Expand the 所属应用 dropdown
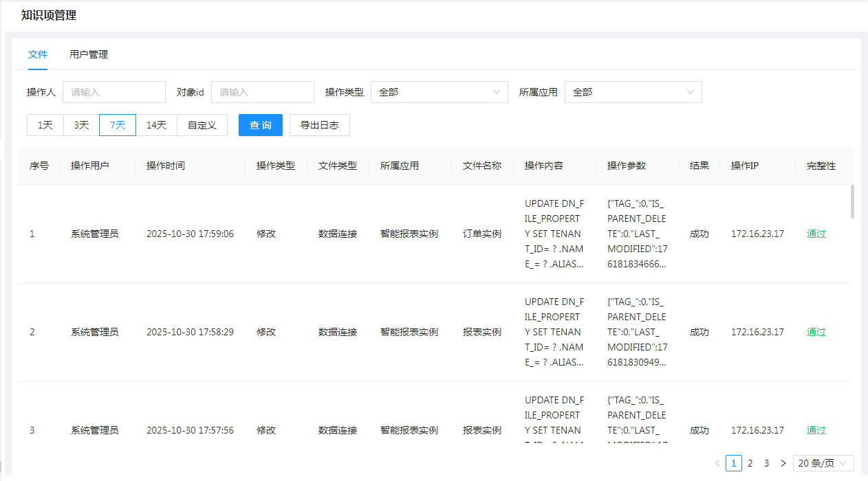The image size is (868, 481). coord(633,92)
